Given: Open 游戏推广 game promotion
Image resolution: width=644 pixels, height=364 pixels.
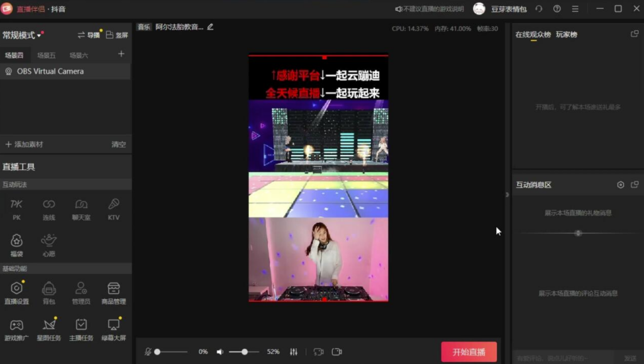Looking at the screenshot, I should [16, 329].
